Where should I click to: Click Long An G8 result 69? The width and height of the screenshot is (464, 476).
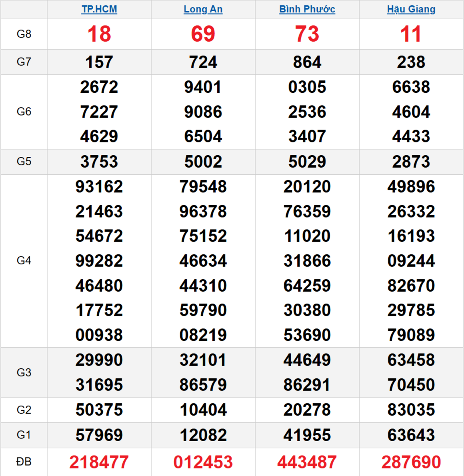pyautogui.click(x=203, y=34)
